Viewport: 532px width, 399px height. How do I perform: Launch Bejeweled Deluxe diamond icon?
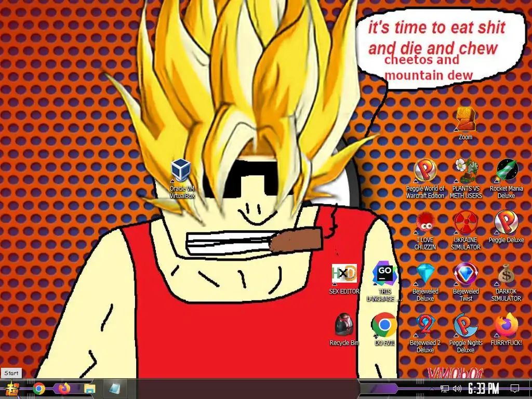(x=425, y=282)
